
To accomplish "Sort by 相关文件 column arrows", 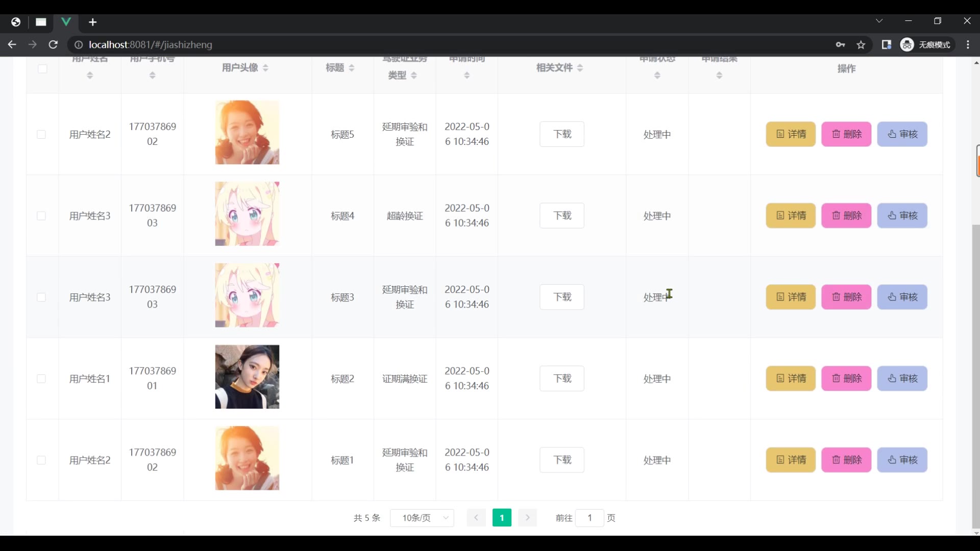I will tap(580, 68).
